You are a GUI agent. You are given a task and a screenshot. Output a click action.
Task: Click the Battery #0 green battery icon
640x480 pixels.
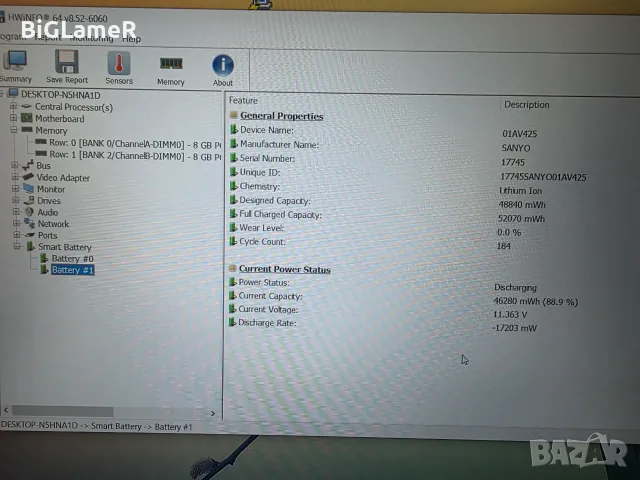click(44, 258)
